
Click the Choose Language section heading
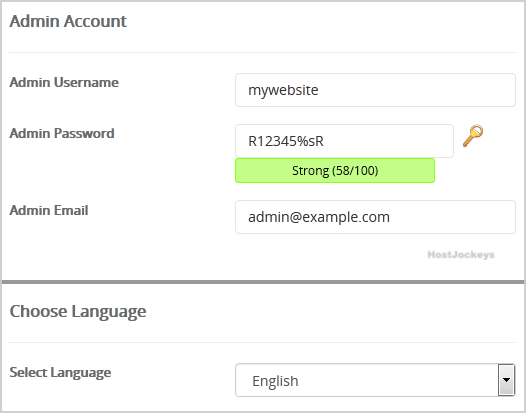click(x=78, y=312)
